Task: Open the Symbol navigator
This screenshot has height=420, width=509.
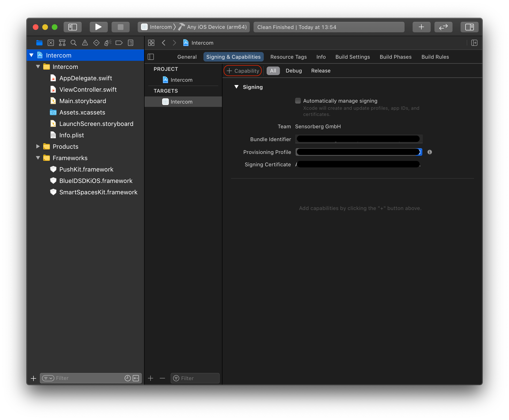Action: [x=62, y=43]
